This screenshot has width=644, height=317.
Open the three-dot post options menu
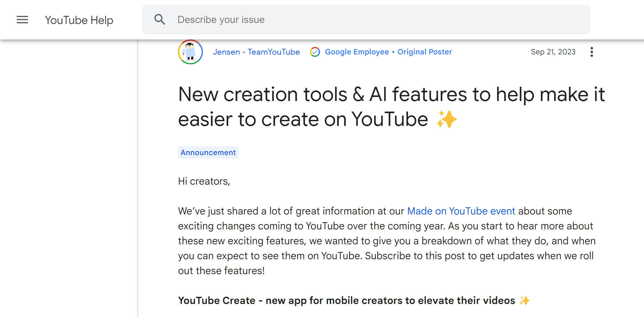(591, 52)
